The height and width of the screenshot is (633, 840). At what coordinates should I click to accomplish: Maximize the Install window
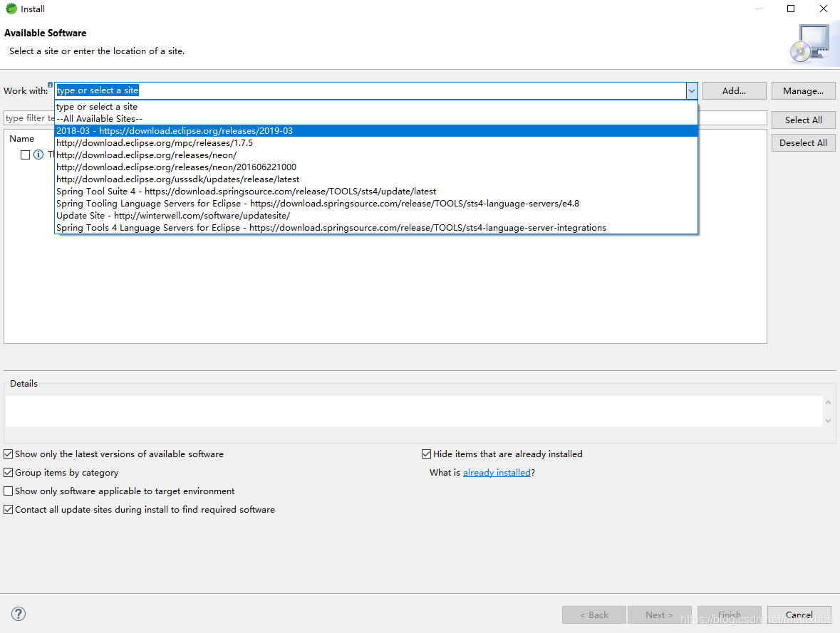click(791, 9)
